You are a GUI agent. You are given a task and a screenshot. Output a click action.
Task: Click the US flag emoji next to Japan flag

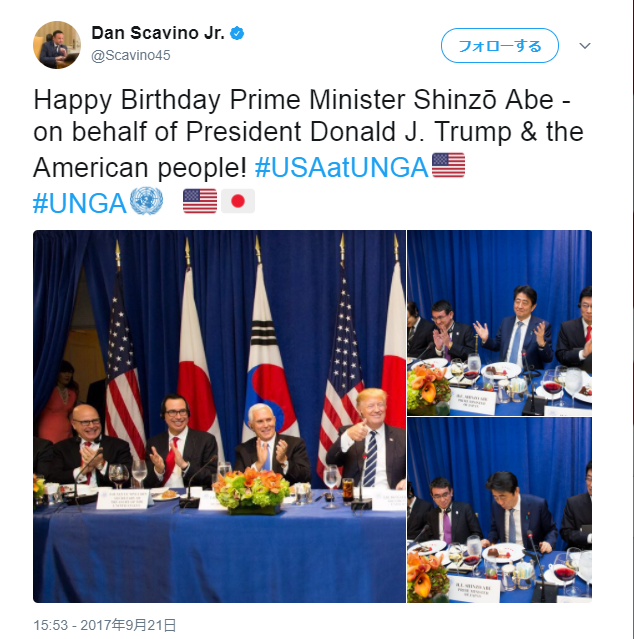pyautogui.click(x=200, y=201)
